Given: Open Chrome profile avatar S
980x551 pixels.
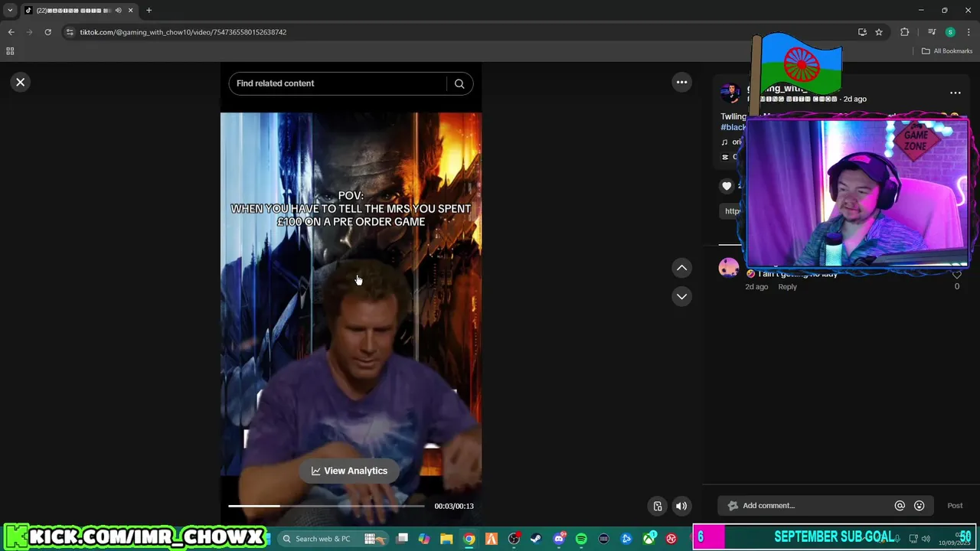Looking at the screenshot, I should (950, 32).
